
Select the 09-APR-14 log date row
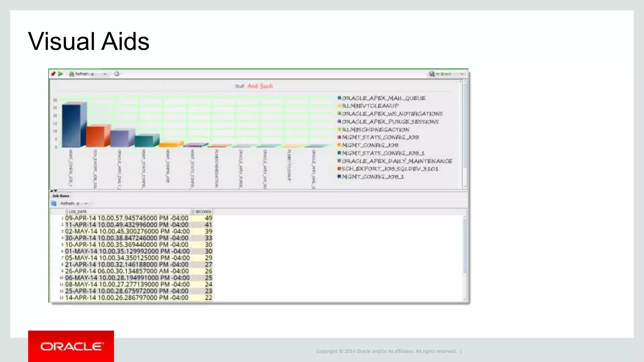point(127,218)
